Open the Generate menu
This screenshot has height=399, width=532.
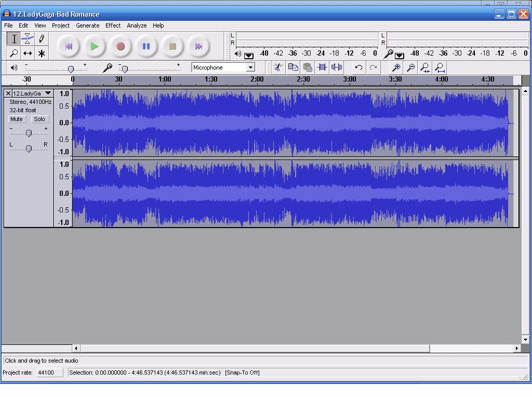[x=87, y=25]
